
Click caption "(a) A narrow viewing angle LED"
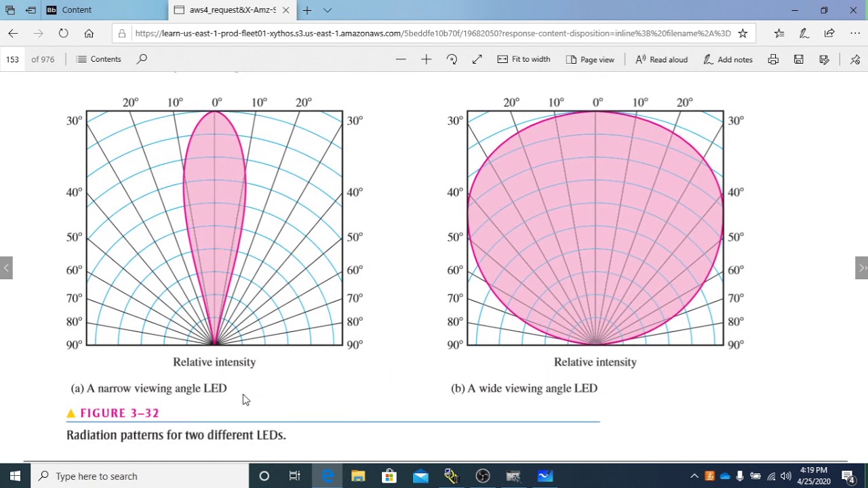(149, 388)
